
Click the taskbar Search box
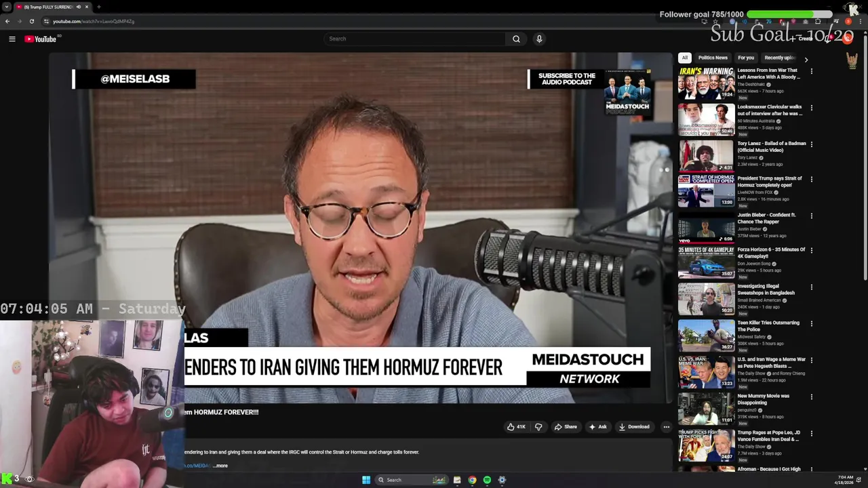click(x=412, y=480)
